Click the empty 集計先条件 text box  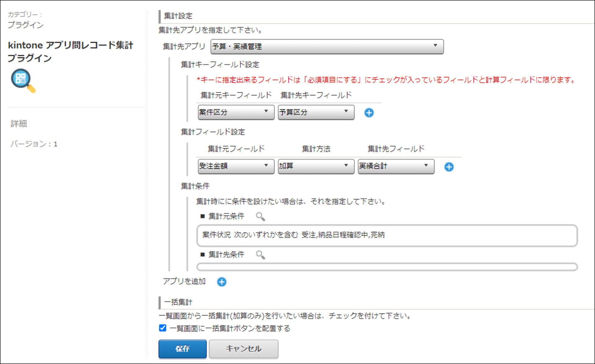pyautogui.click(x=387, y=267)
